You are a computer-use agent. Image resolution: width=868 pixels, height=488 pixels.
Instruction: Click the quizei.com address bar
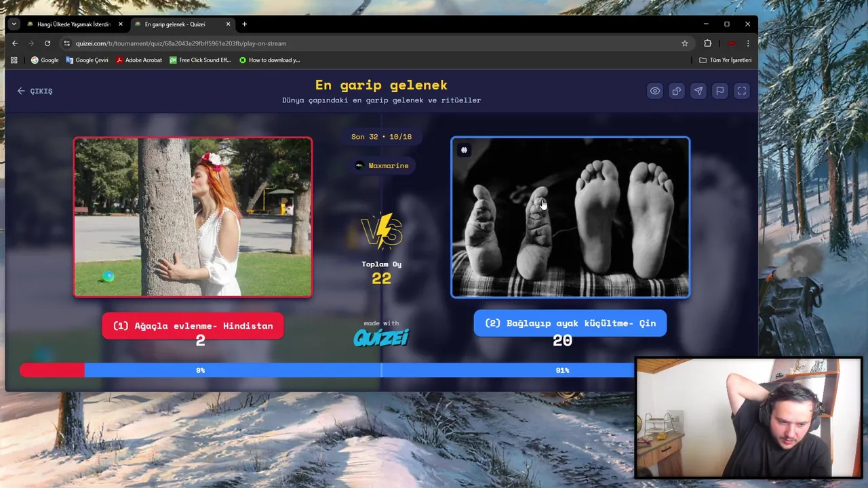pos(376,43)
